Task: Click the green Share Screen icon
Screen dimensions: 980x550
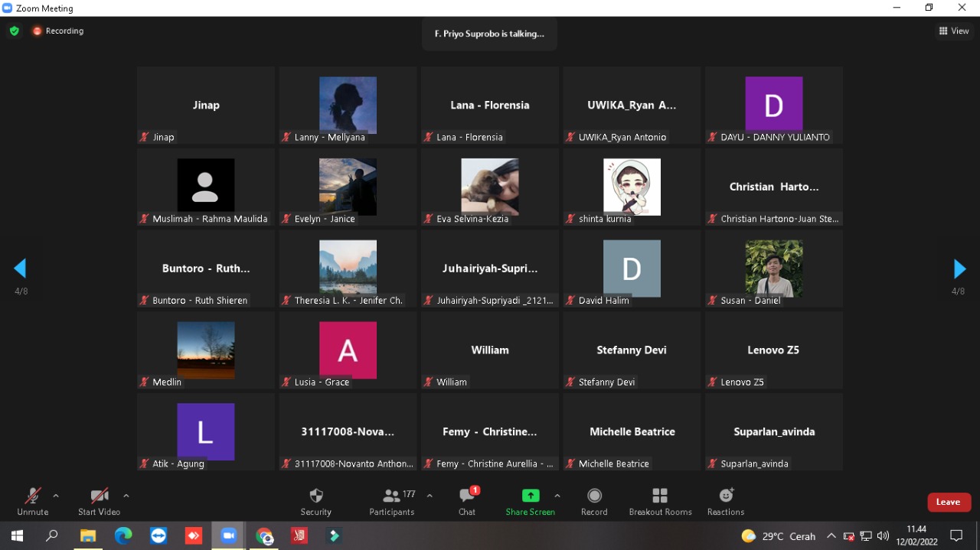Action: [530, 496]
